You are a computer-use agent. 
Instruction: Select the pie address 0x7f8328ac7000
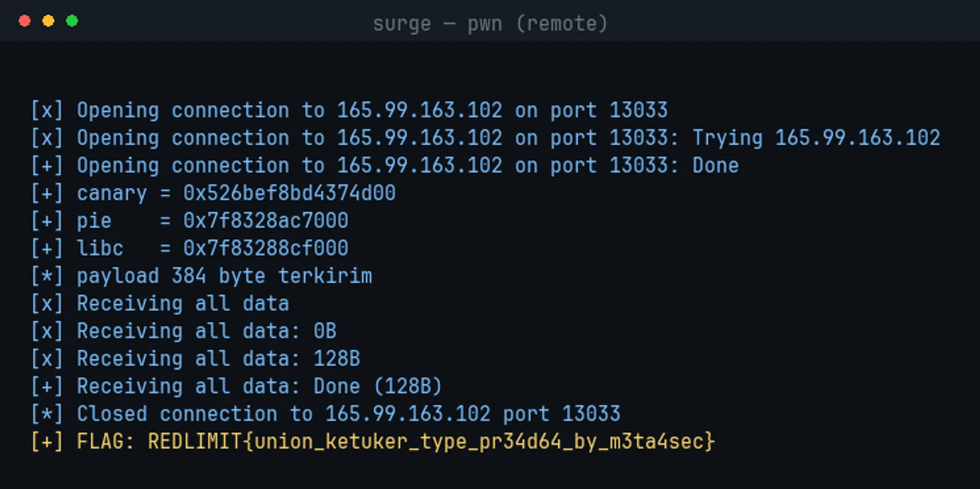coord(266,220)
